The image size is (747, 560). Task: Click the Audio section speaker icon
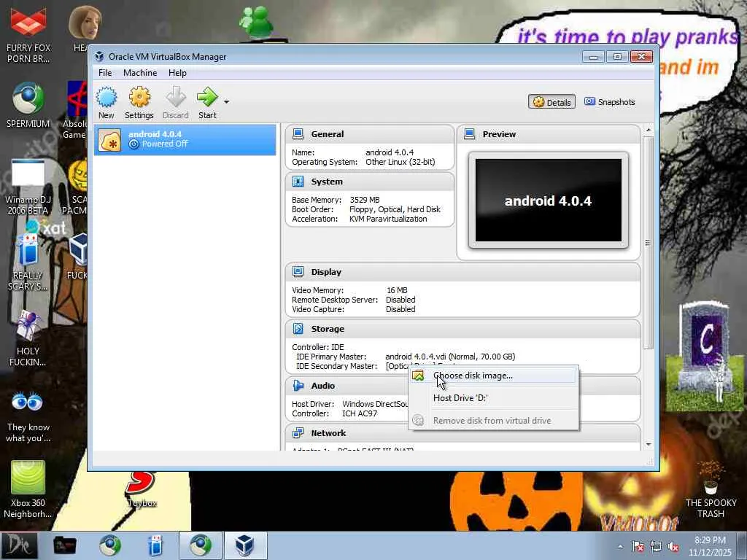298,385
